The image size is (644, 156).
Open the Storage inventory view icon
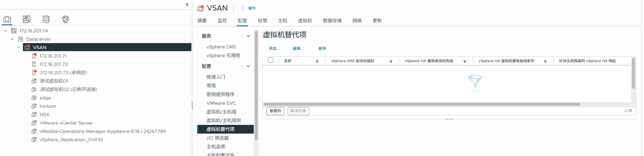pos(46,19)
